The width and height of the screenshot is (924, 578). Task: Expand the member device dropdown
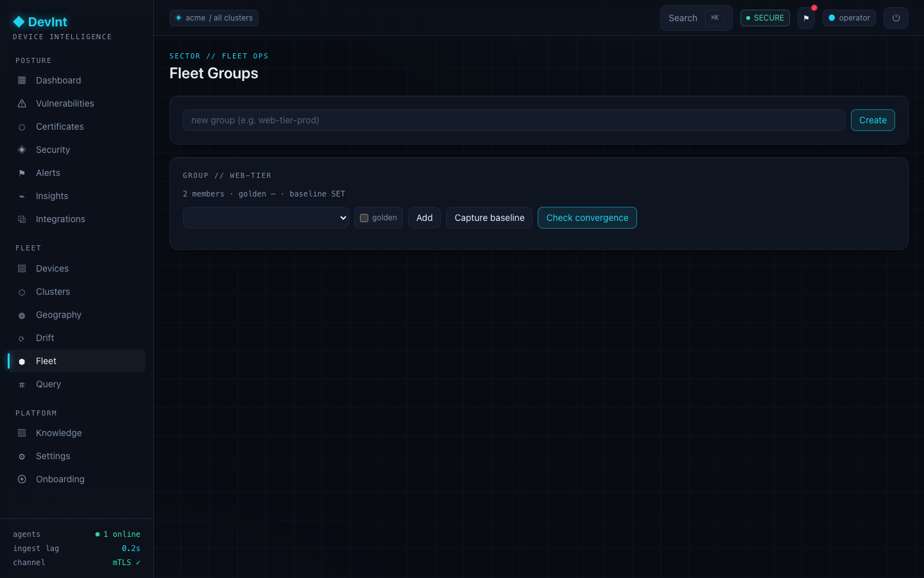pyautogui.click(x=266, y=218)
